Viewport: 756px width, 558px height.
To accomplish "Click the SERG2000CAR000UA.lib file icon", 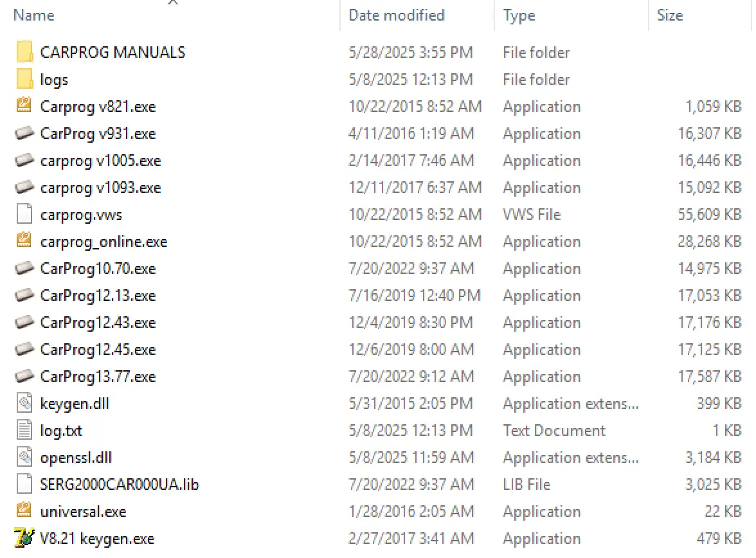I will [x=24, y=483].
